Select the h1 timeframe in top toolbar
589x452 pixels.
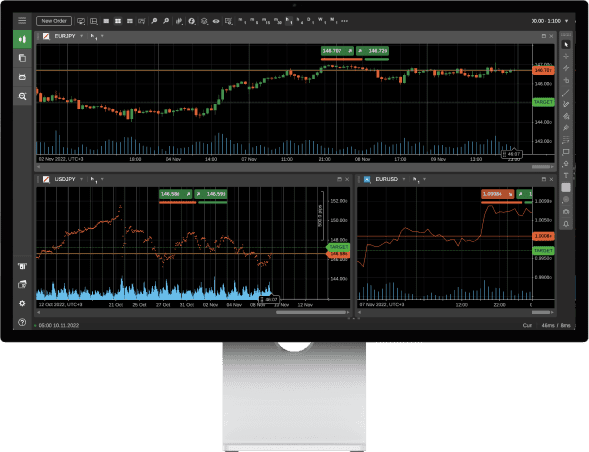click(x=288, y=21)
